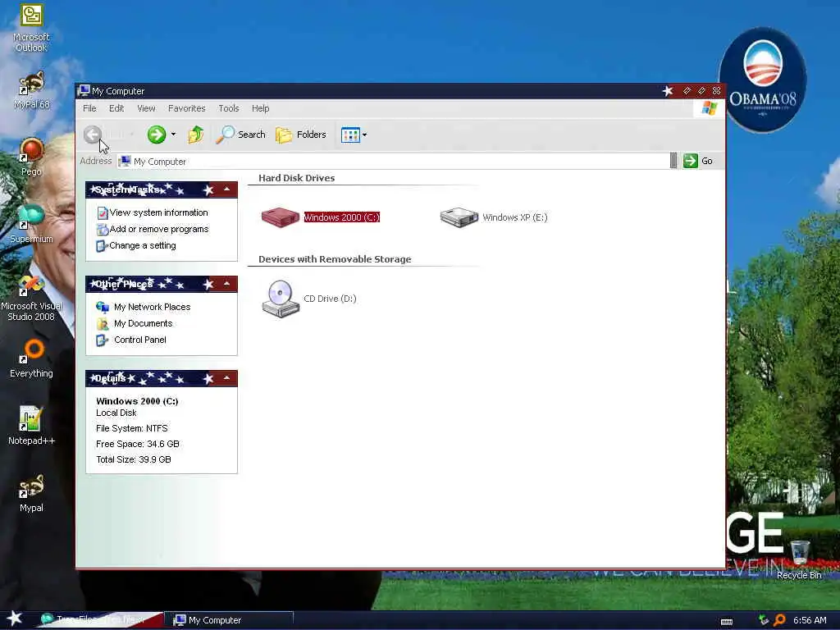
Task: Click the Windows flag logo throbber
Action: coord(709,108)
